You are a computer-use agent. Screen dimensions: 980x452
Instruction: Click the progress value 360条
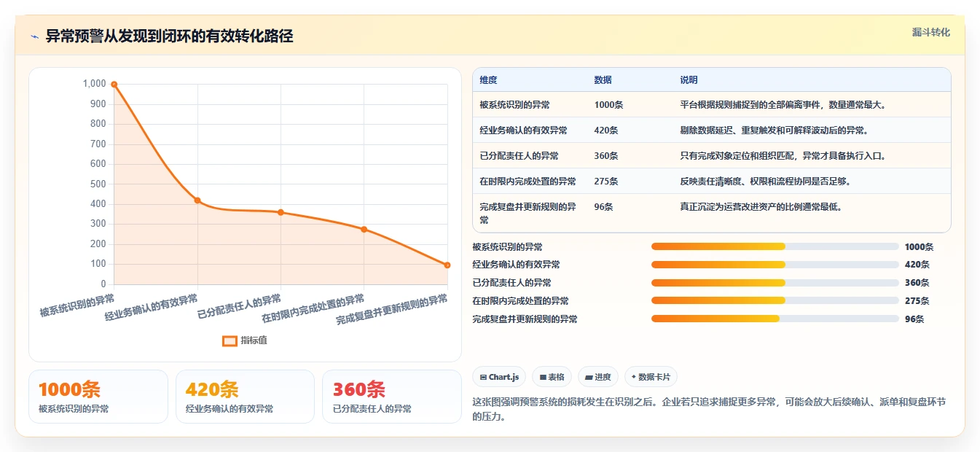[x=917, y=283]
